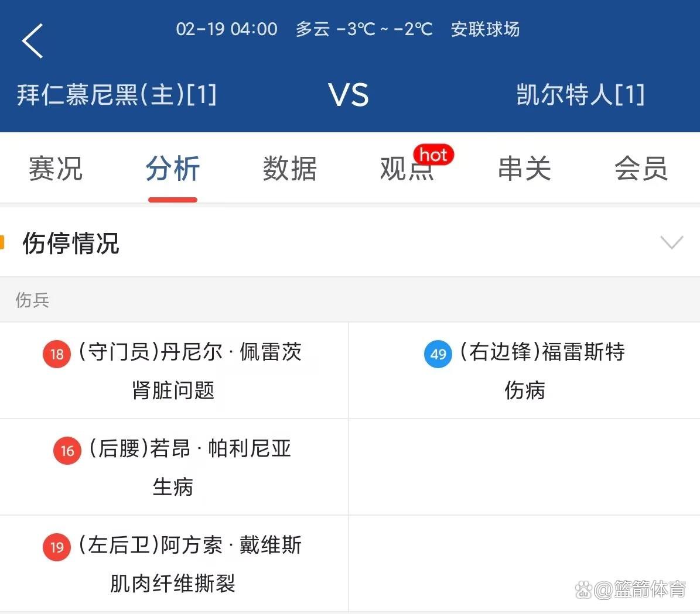
Task: Click the number 16 badge for 若昂·帕利尼亚
Action: click(66, 451)
